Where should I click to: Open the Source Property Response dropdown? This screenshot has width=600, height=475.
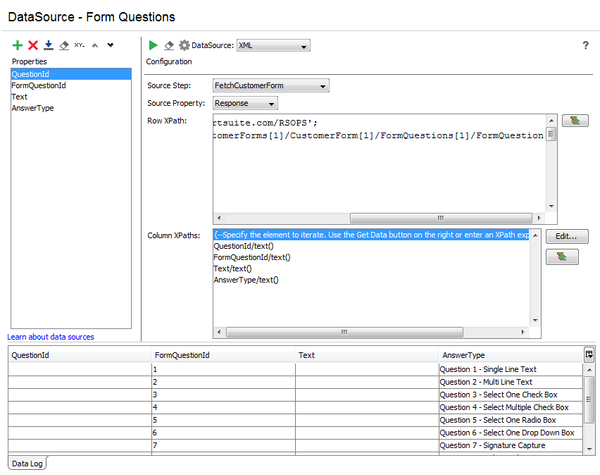point(244,103)
